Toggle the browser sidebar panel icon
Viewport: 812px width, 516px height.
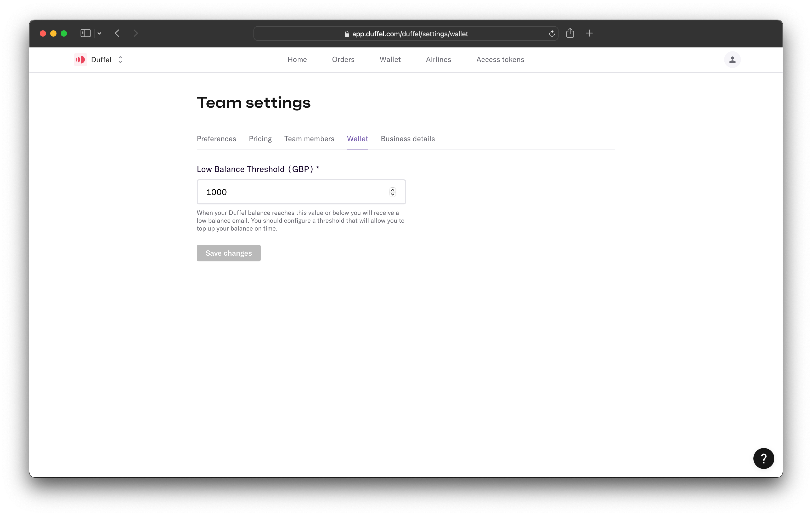(x=85, y=33)
